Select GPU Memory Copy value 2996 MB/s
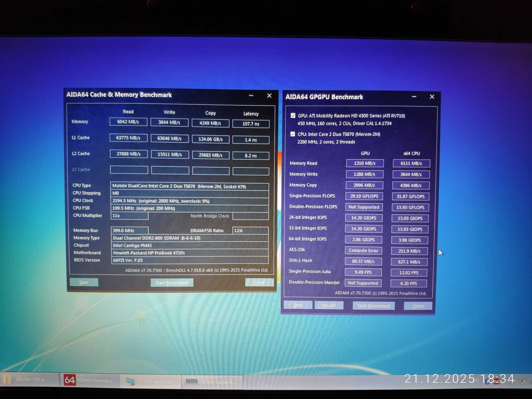The width and height of the screenshot is (532, 399). (x=364, y=185)
